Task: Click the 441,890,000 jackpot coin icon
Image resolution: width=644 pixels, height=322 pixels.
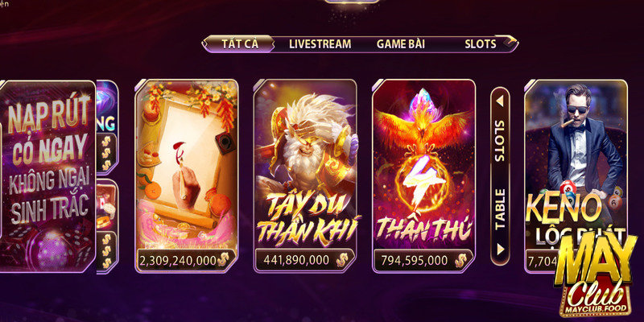Action: pyautogui.click(x=342, y=259)
